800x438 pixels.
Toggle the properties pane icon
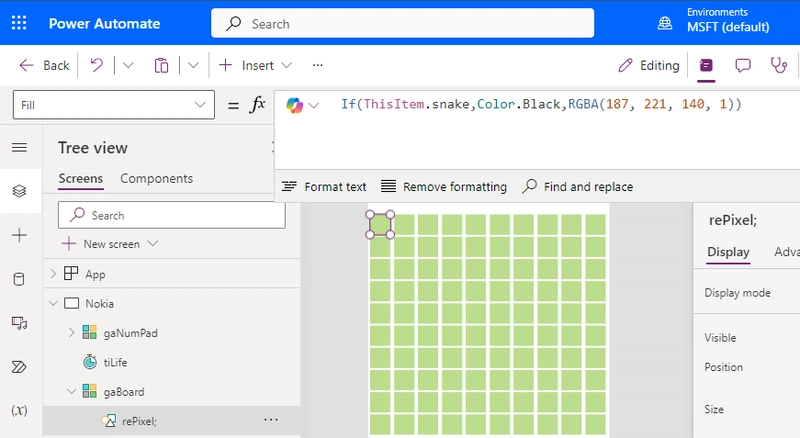(x=706, y=65)
